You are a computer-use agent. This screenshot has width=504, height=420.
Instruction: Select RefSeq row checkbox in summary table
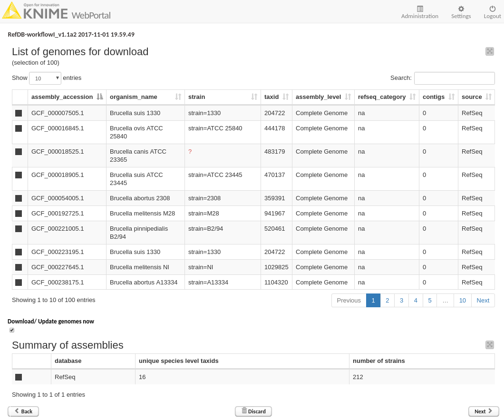(x=19, y=377)
